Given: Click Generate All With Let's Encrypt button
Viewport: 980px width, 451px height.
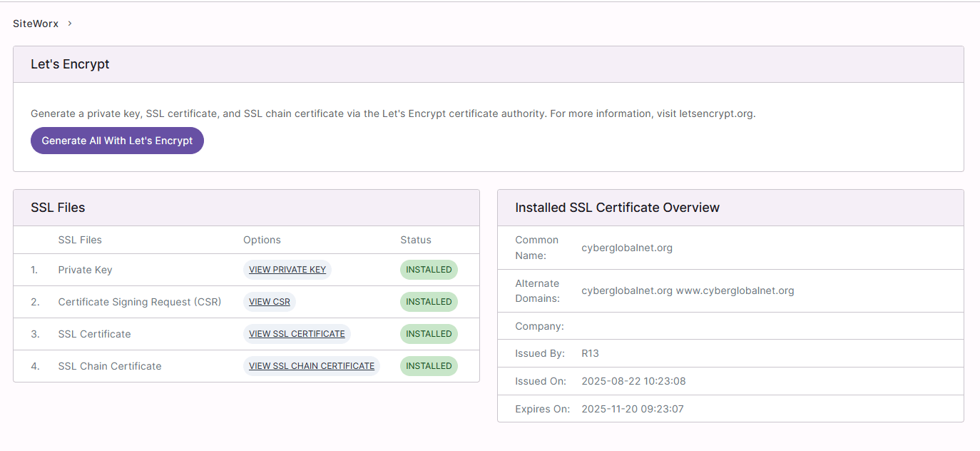Looking at the screenshot, I should 117,141.
